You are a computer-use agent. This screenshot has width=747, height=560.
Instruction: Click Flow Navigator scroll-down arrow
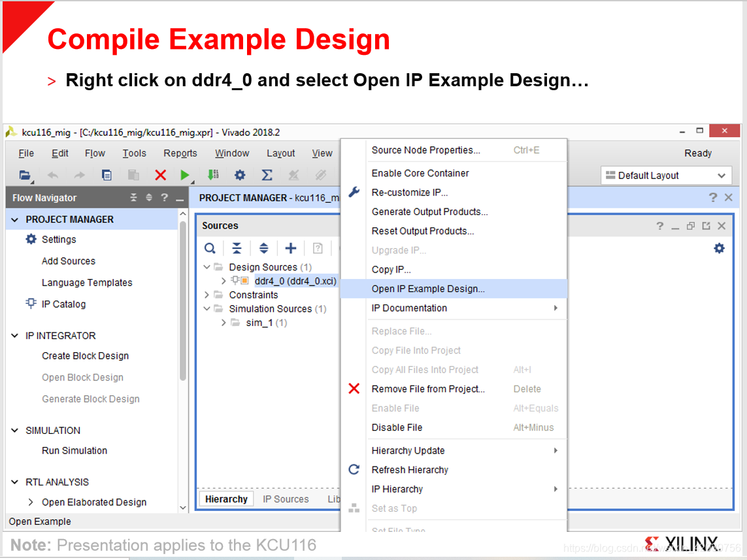(183, 508)
